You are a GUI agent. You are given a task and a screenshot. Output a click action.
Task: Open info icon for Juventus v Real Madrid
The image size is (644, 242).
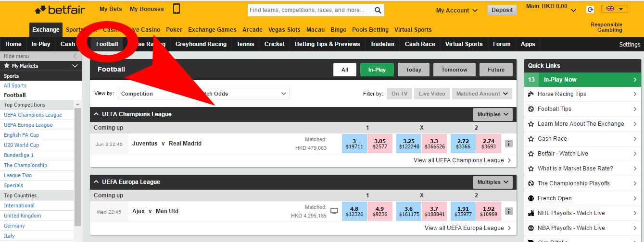coord(509,144)
